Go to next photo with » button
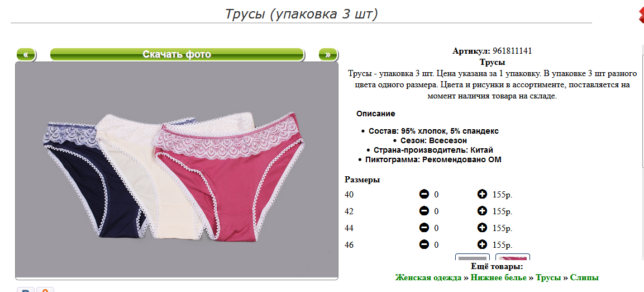Screen dimensions: 644x292 point(328,54)
